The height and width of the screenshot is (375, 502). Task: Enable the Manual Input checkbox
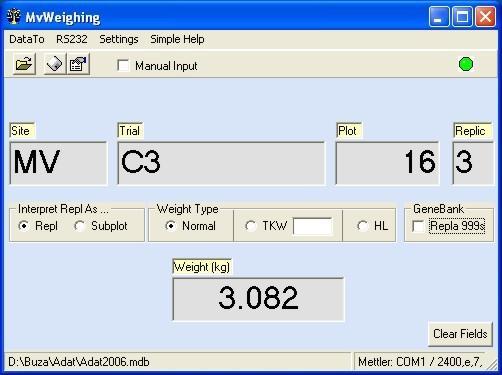(123, 65)
